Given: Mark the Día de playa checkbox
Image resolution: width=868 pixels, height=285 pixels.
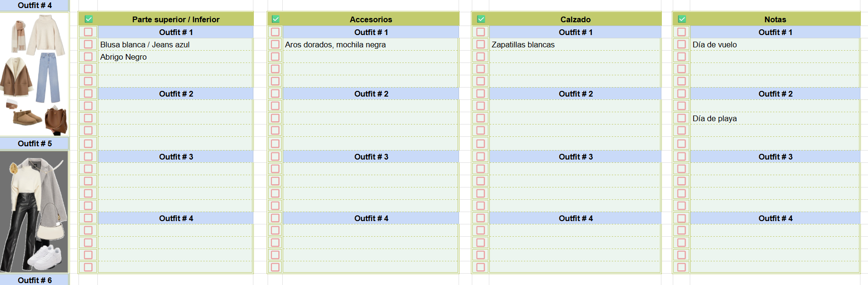Looking at the screenshot, I should coord(682,118).
